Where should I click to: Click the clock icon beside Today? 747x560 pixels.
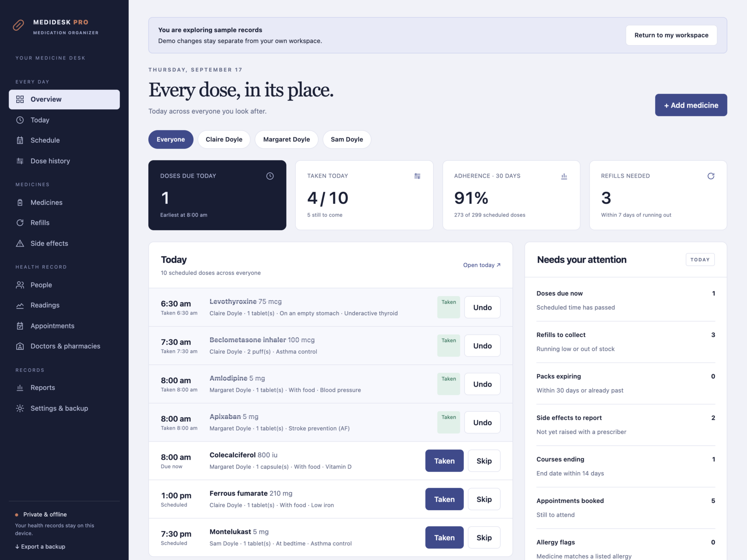click(x=20, y=120)
